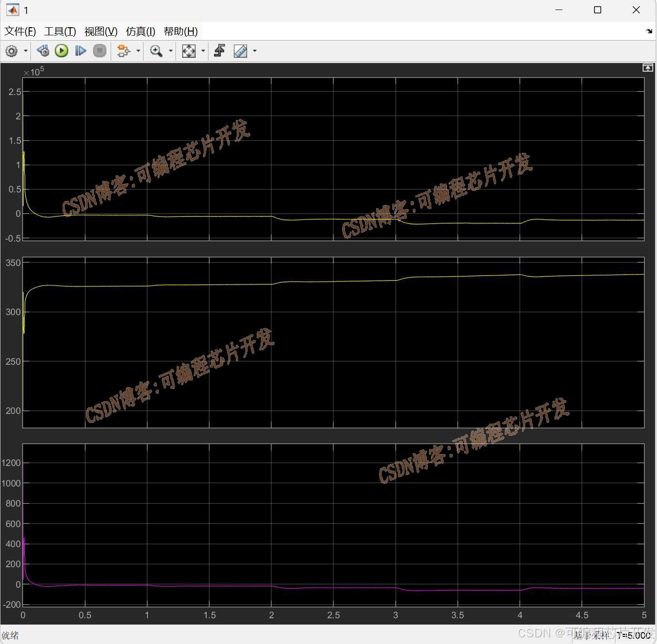Click the 2.5 label on time axis
Viewport: 657px width, 644px height.
[334, 615]
